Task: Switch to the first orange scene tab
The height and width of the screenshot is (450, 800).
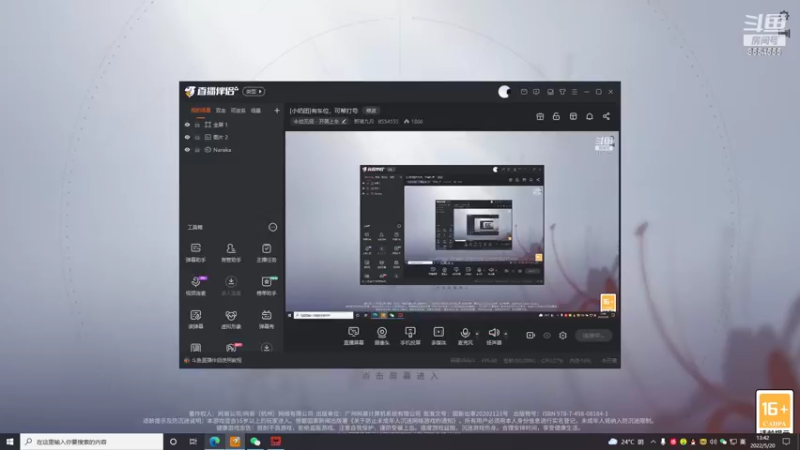Action: click(x=201, y=110)
